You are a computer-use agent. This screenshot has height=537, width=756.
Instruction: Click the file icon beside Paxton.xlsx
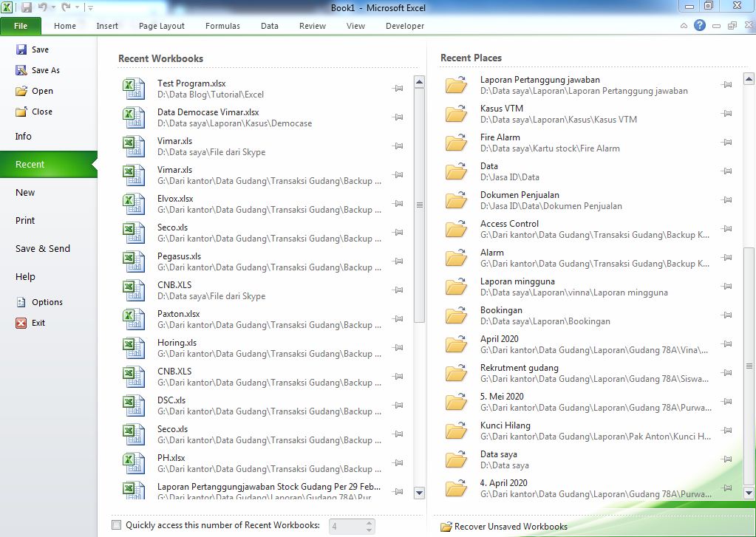(133, 319)
